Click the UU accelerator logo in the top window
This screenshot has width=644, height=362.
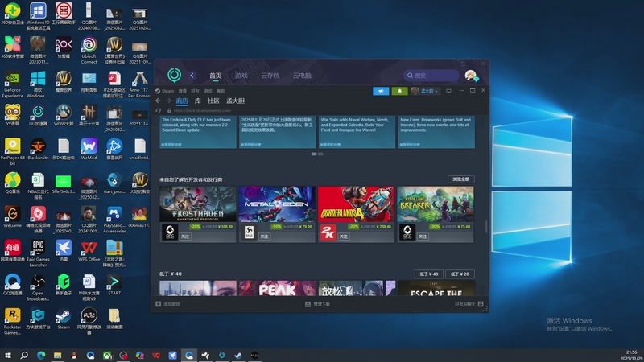pos(174,75)
